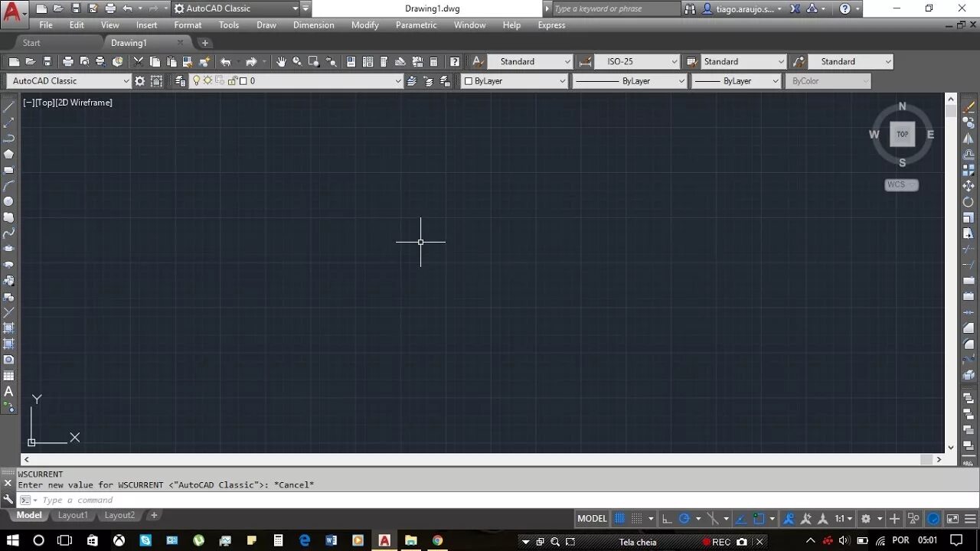This screenshot has width=980, height=551.
Task: Select the Move modify tool
Action: pos(969,186)
